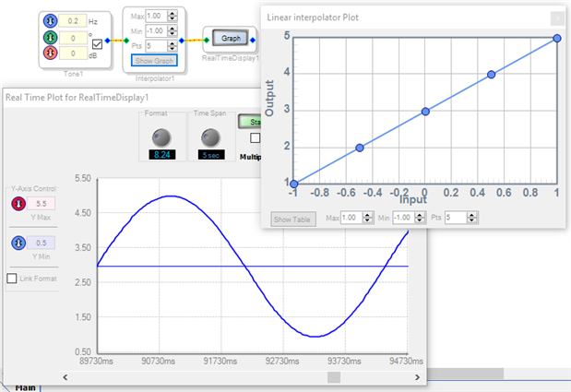Click the Interpolator1 Max value field
571x392 pixels.
tap(156, 16)
